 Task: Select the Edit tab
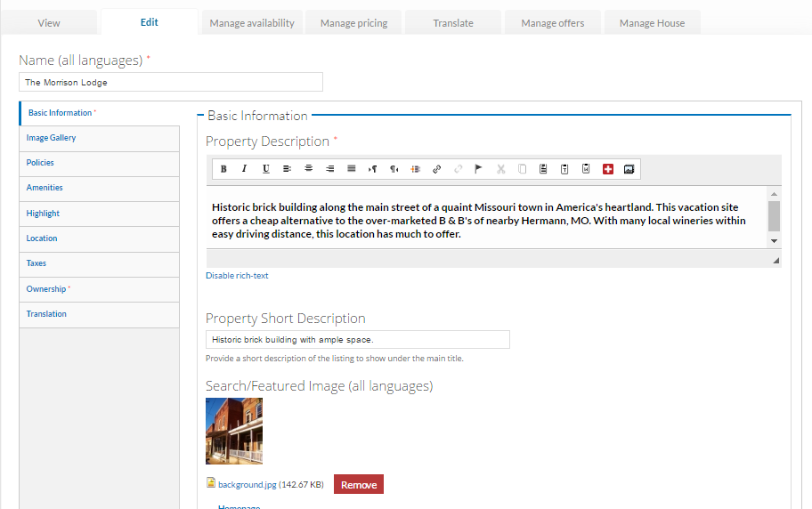pos(150,22)
